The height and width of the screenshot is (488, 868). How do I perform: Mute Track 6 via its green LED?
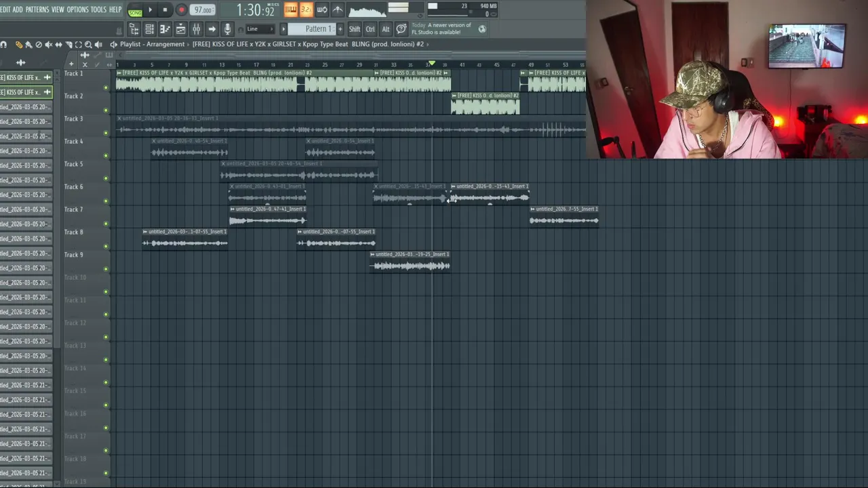pos(106,201)
